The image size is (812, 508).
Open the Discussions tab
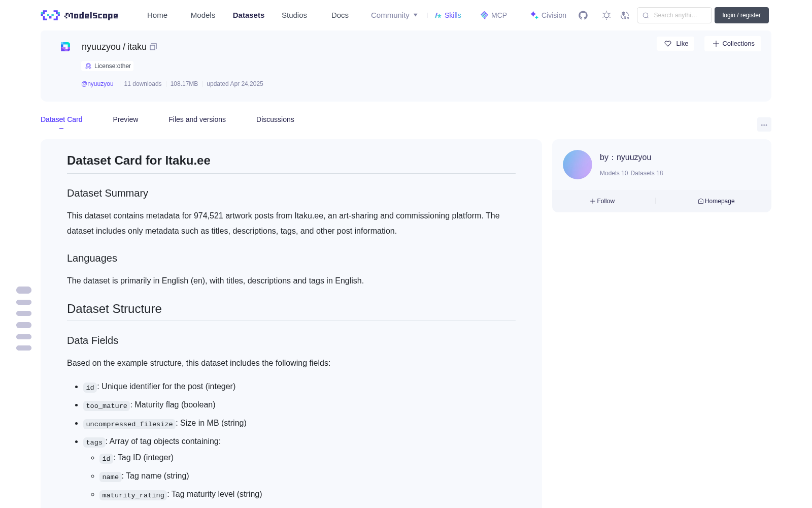275,119
